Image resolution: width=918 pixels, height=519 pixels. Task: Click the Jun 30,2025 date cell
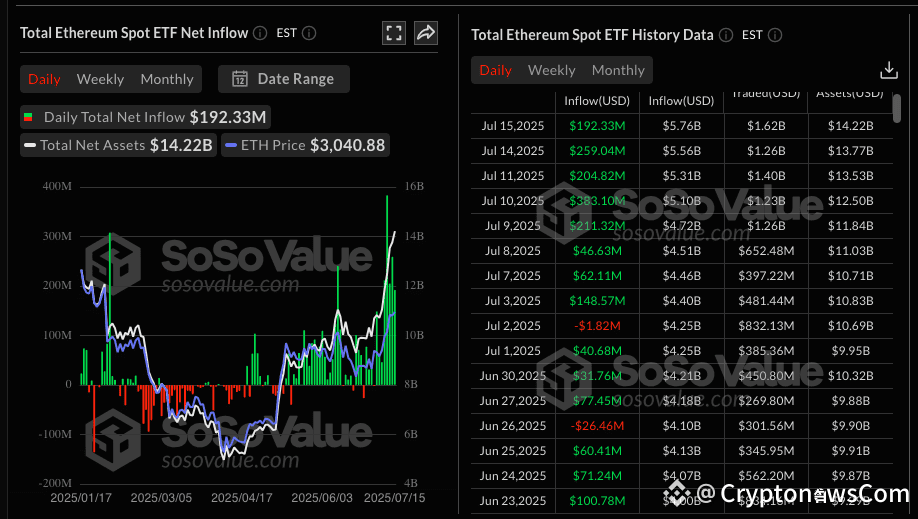click(513, 376)
